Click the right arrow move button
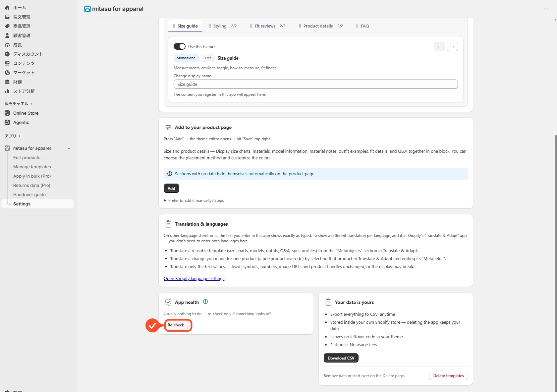 pyautogui.click(x=452, y=47)
